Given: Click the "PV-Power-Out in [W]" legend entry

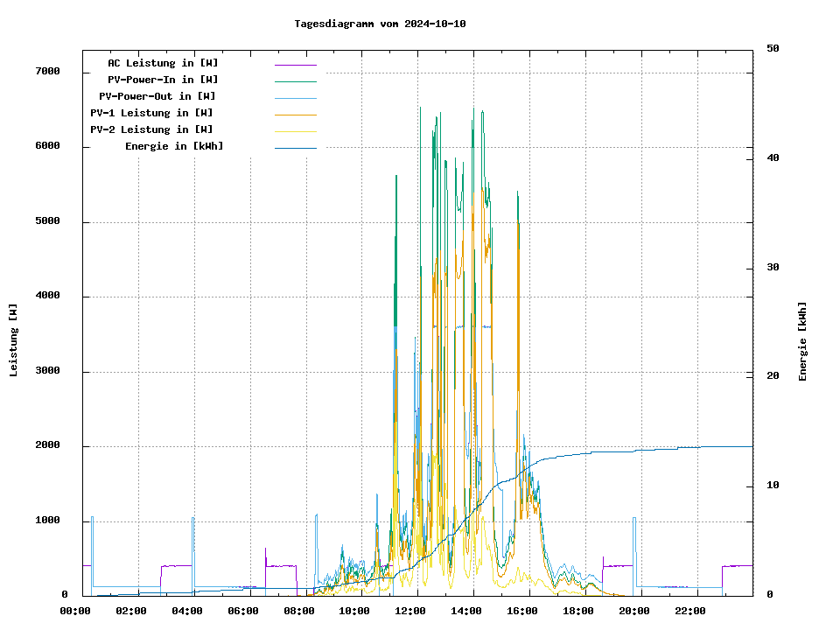Looking at the screenshot, I should coord(157,96).
